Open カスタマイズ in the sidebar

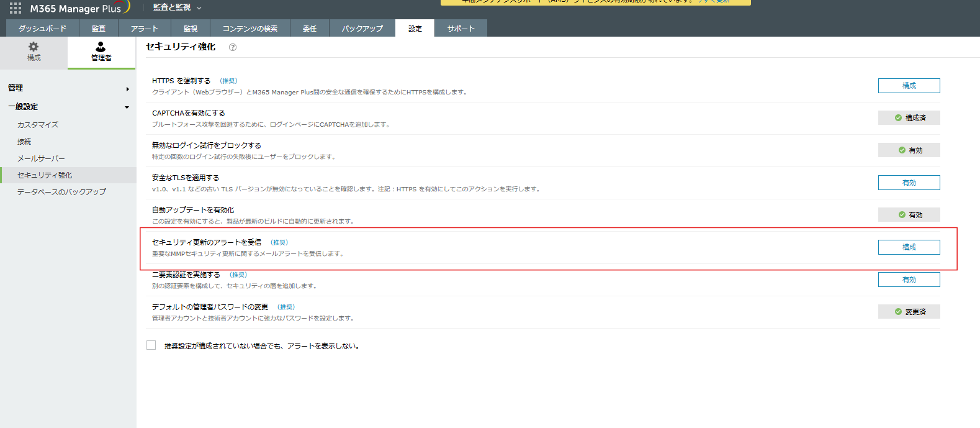[38, 125]
